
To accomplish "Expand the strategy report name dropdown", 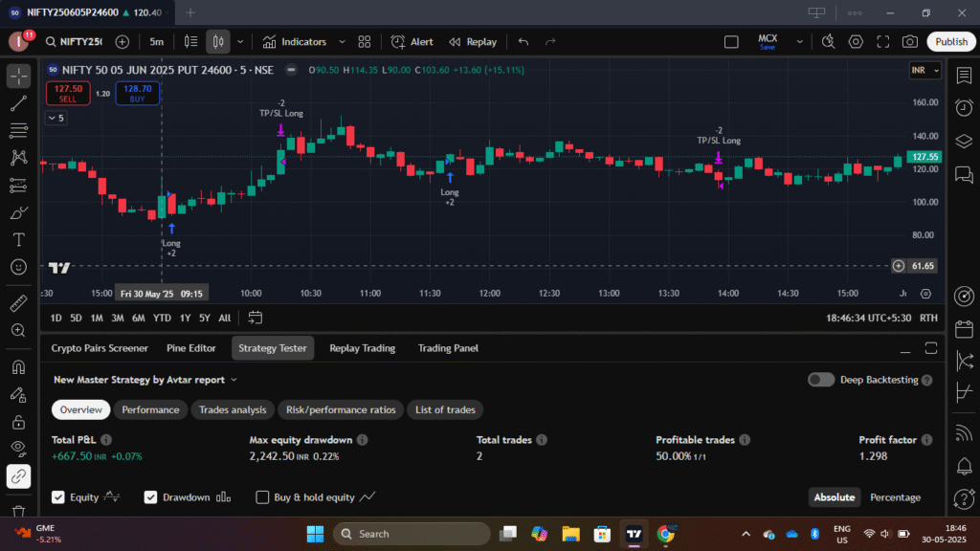I will coord(234,380).
